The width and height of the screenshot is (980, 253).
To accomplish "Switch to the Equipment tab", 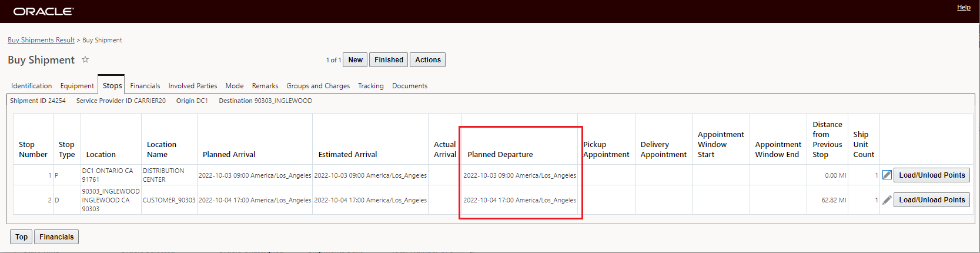I will coord(77,86).
